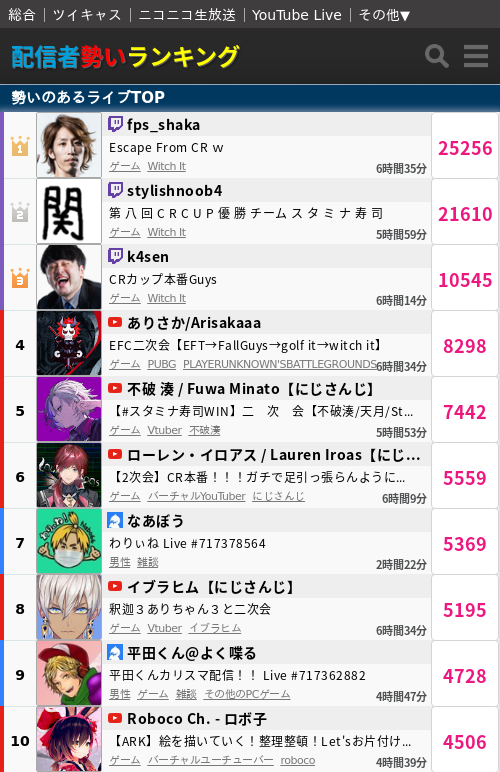Click the gold crown rank 1 icon
The height and width of the screenshot is (772, 500).
tap(20, 146)
